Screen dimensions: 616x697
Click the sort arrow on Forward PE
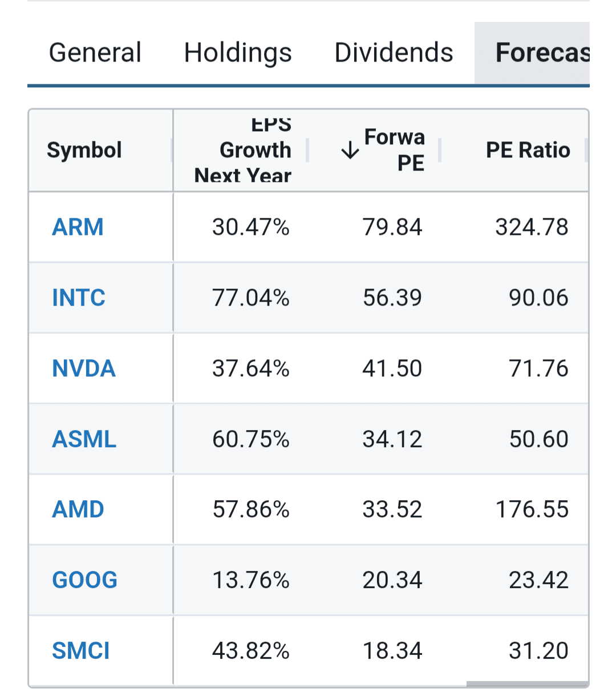coord(350,151)
